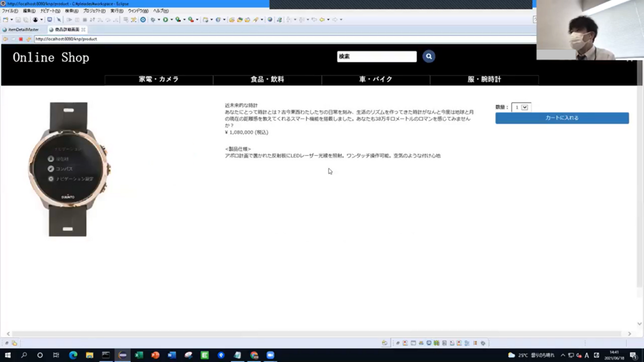Viewport: 644px width, 362px height.
Task: Click the Online Shop title logo
Action: click(51, 58)
